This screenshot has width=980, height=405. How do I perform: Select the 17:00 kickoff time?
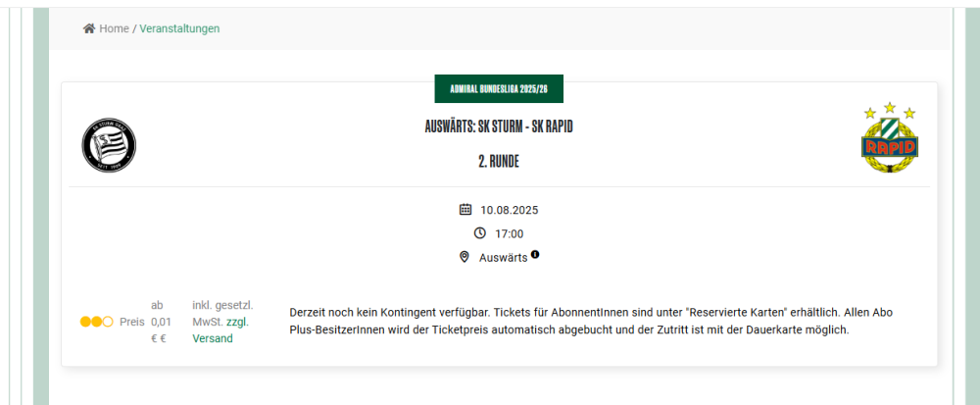pyautogui.click(x=509, y=233)
